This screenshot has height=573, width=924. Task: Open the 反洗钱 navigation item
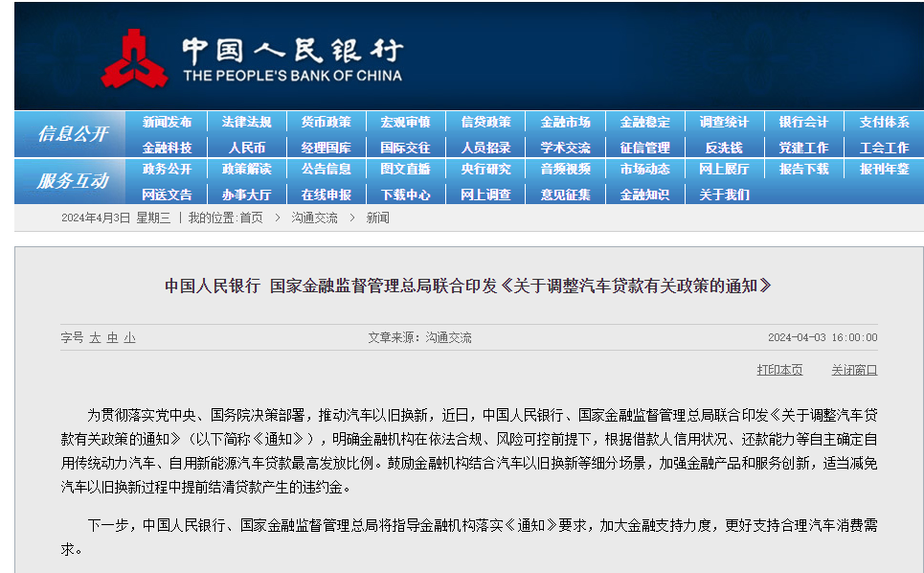[724, 148]
